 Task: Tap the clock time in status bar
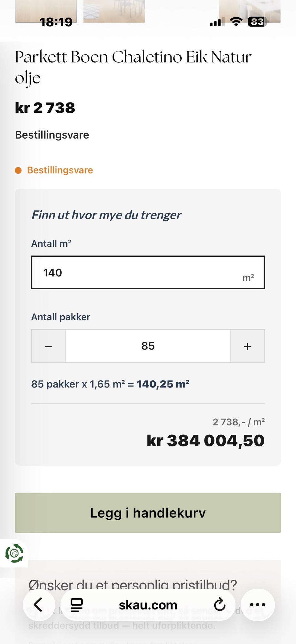coord(56,22)
